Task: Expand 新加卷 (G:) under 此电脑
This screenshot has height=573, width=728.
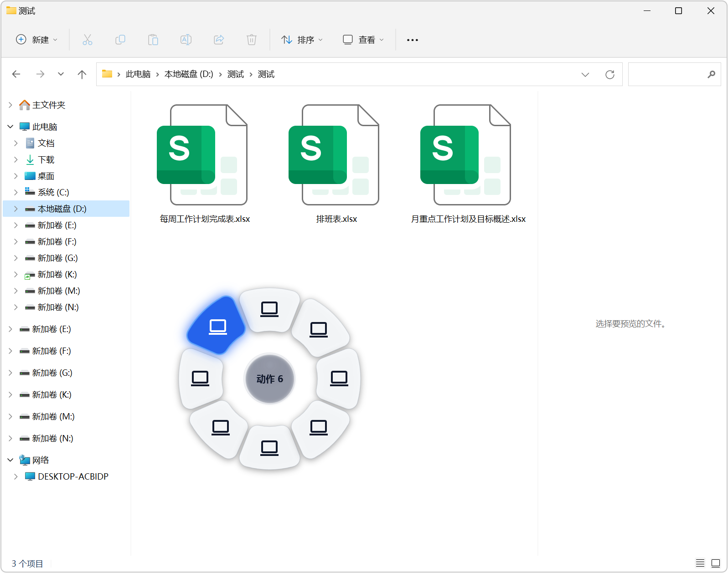Action: [16, 258]
